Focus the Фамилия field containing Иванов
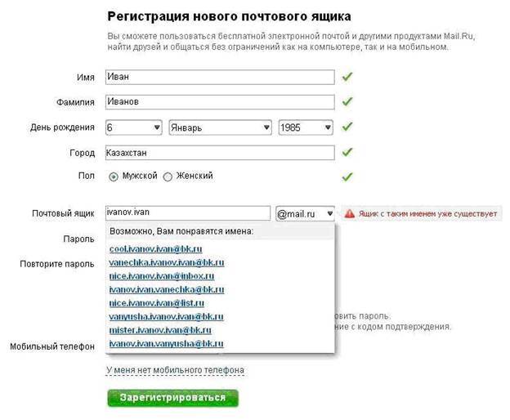This screenshot has height=420, width=510. [220, 102]
